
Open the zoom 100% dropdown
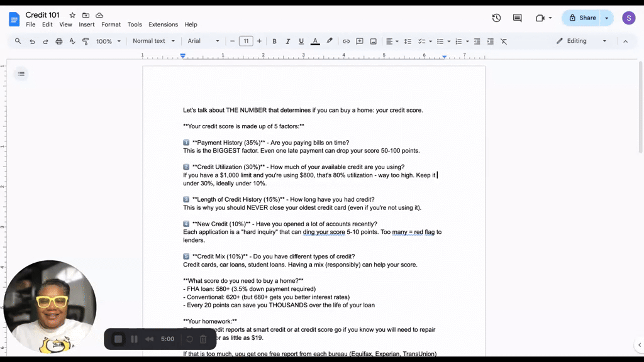[108, 41]
